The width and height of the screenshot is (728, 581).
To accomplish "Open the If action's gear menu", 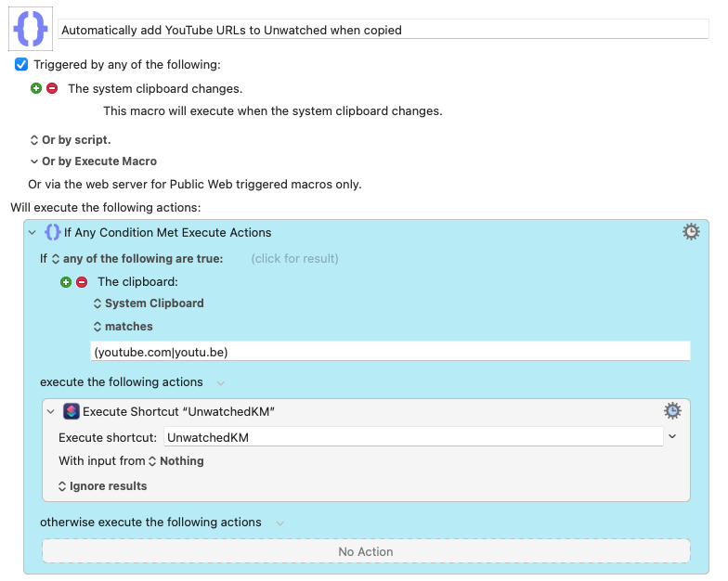I will click(691, 232).
